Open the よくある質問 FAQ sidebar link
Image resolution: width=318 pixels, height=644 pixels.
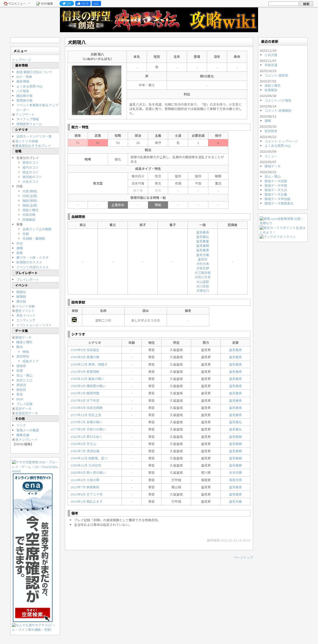coord(29,86)
